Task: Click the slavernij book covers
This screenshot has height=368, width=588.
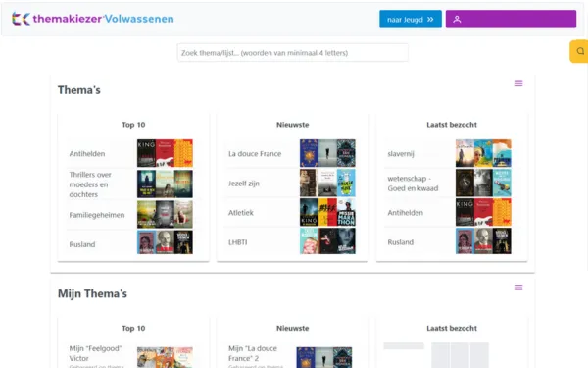Action: pos(483,153)
